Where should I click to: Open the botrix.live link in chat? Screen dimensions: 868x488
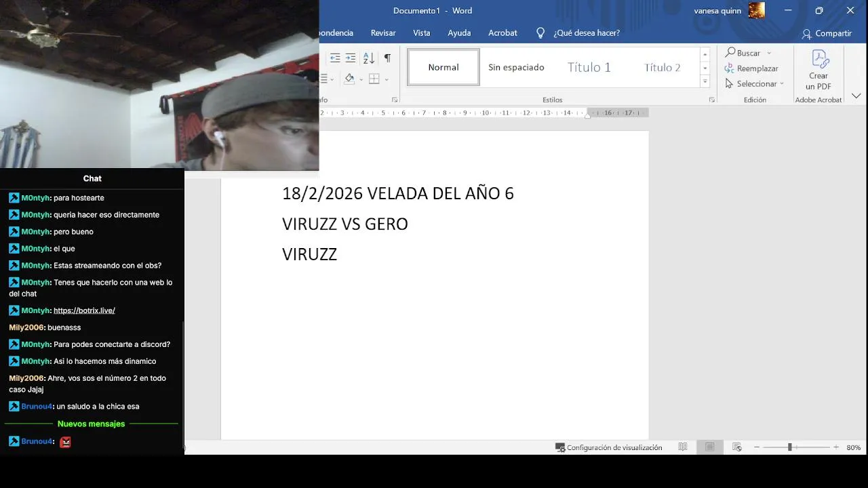pyautogui.click(x=84, y=310)
